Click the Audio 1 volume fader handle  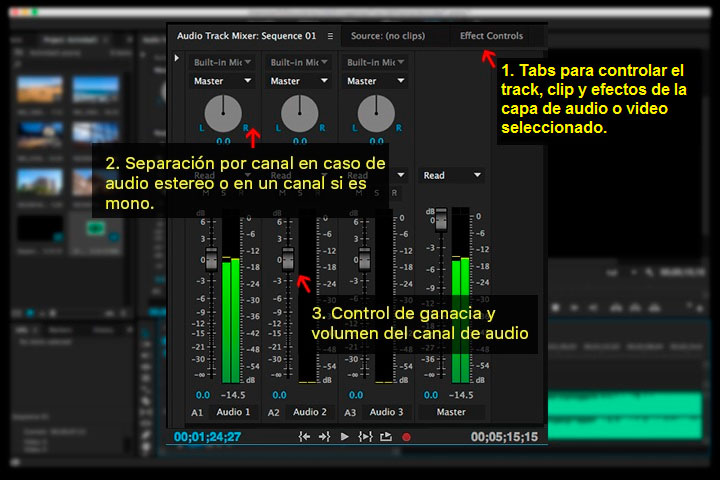click(x=211, y=259)
